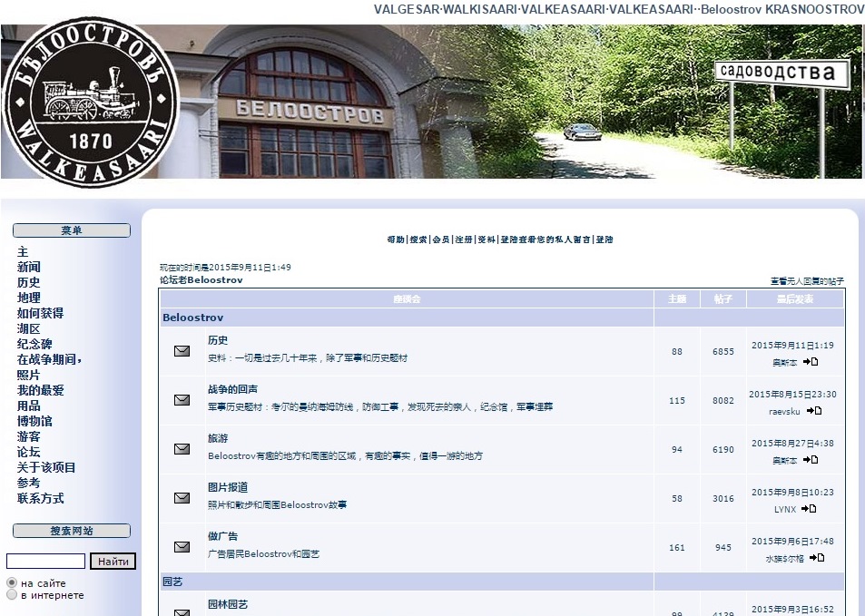
Task: Select the 'в интернете' radio button
Action: pyautogui.click(x=12, y=595)
